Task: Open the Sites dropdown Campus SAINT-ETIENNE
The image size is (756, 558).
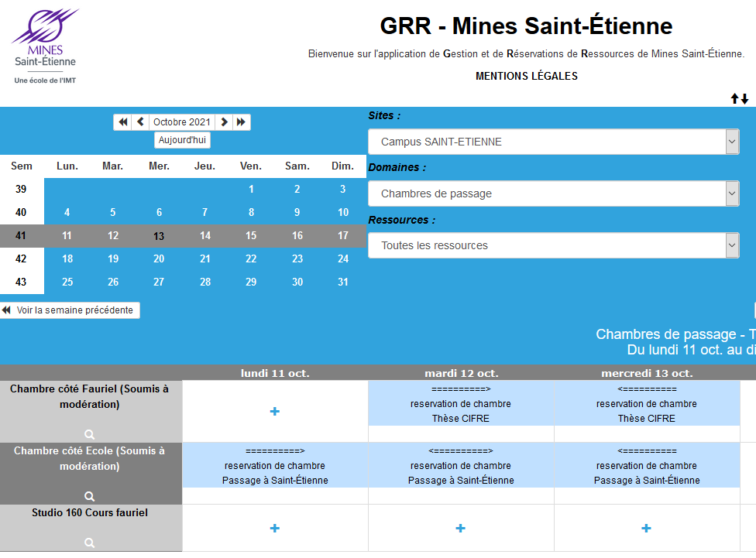Action: [554, 142]
